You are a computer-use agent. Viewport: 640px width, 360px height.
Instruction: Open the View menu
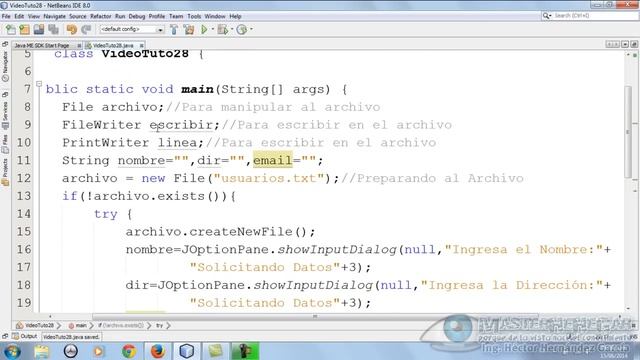pyautogui.click(x=34, y=16)
